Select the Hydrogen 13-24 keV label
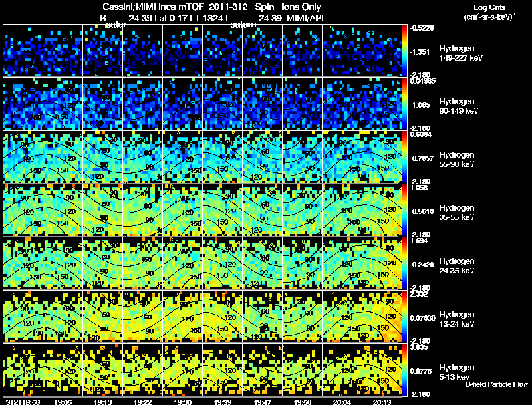The image size is (532, 405). pos(457,319)
